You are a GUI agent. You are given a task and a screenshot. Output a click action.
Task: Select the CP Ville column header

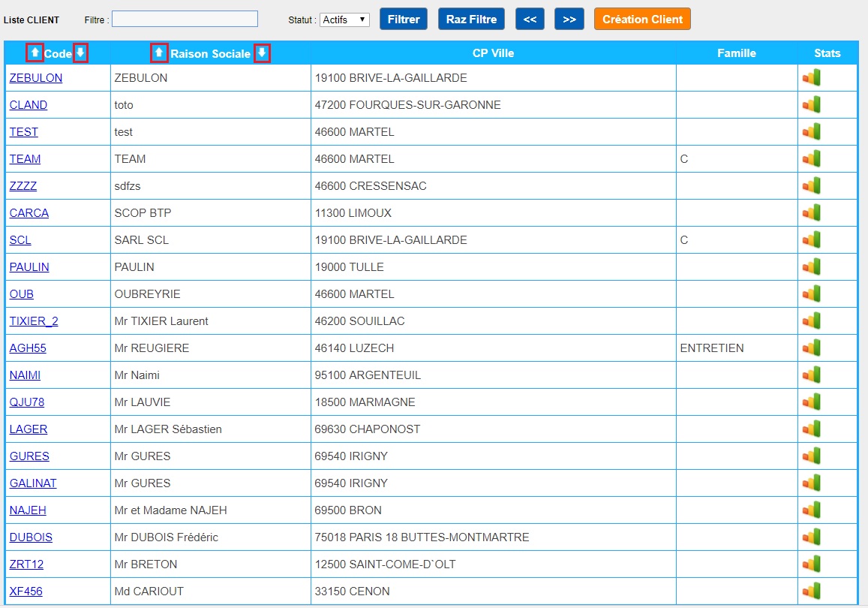pyautogui.click(x=493, y=53)
